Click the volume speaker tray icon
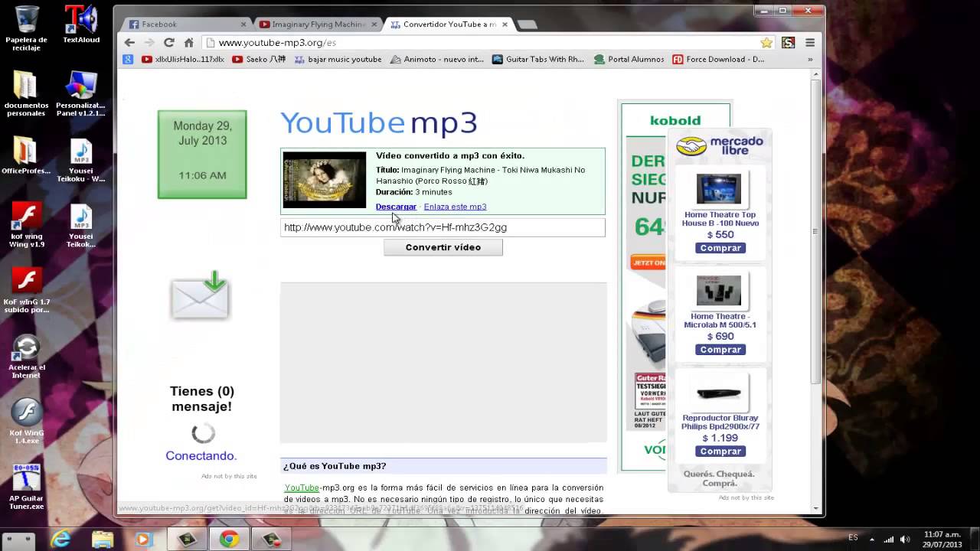The image size is (980, 551). click(905, 540)
